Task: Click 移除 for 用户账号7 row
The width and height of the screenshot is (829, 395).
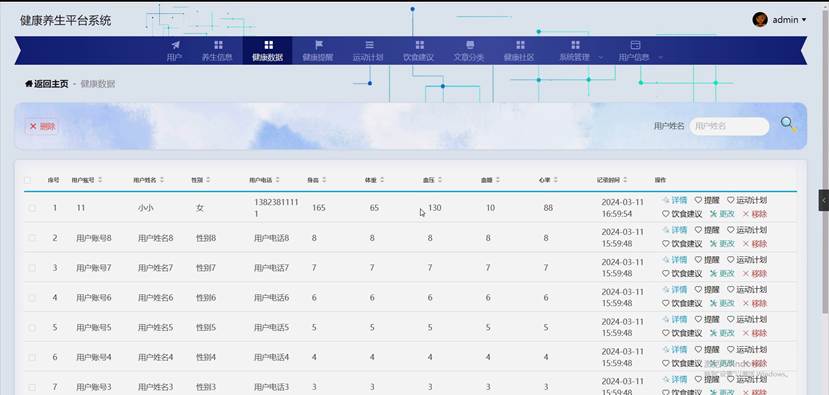Action: 754,273
